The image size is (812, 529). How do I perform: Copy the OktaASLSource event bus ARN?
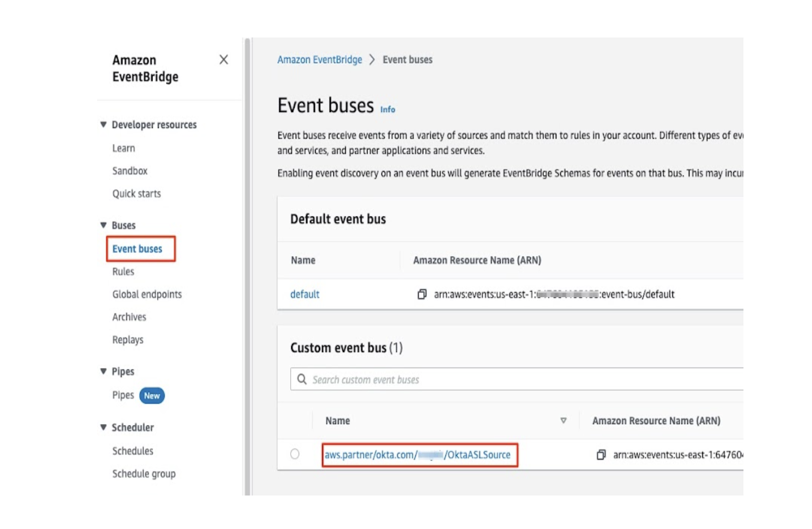601,454
